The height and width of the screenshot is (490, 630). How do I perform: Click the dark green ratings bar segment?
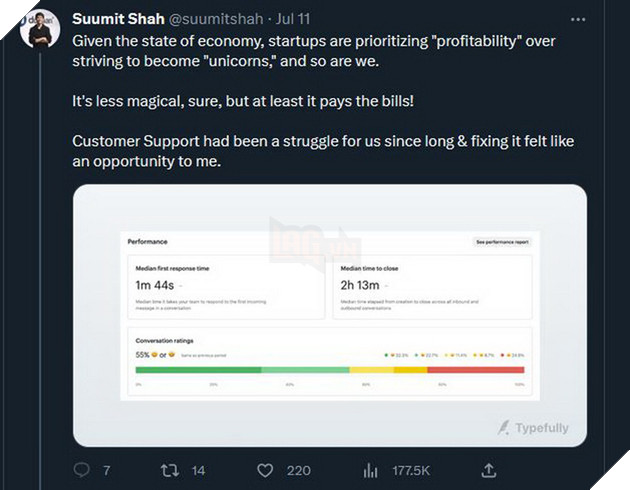(198, 370)
